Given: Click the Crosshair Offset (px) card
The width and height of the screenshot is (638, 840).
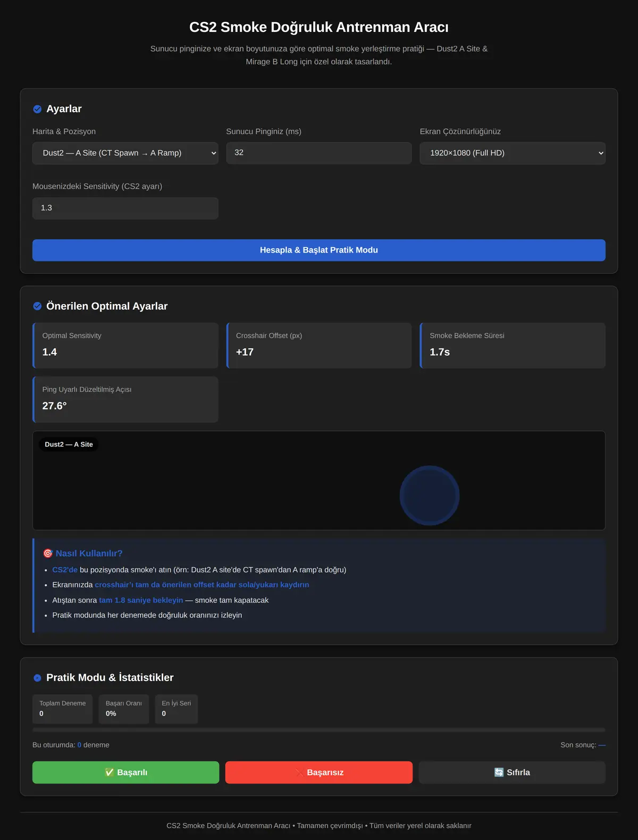Looking at the screenshot, I should [x=319, y=346].
